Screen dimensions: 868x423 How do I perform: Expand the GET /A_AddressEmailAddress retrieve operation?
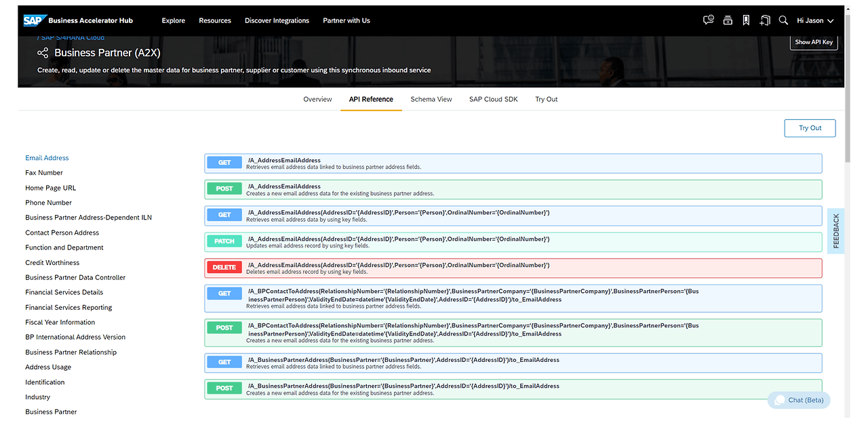pos(513,163)
